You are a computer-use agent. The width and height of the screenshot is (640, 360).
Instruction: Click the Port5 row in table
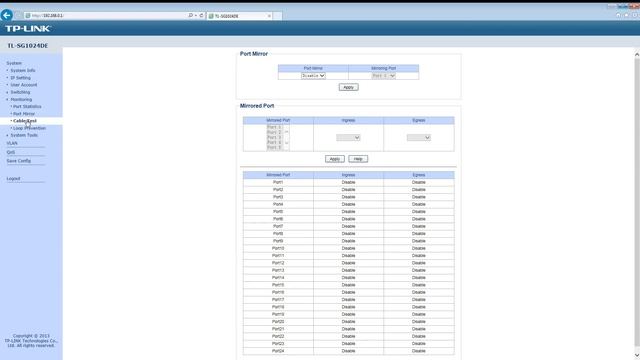coord(349,212)
